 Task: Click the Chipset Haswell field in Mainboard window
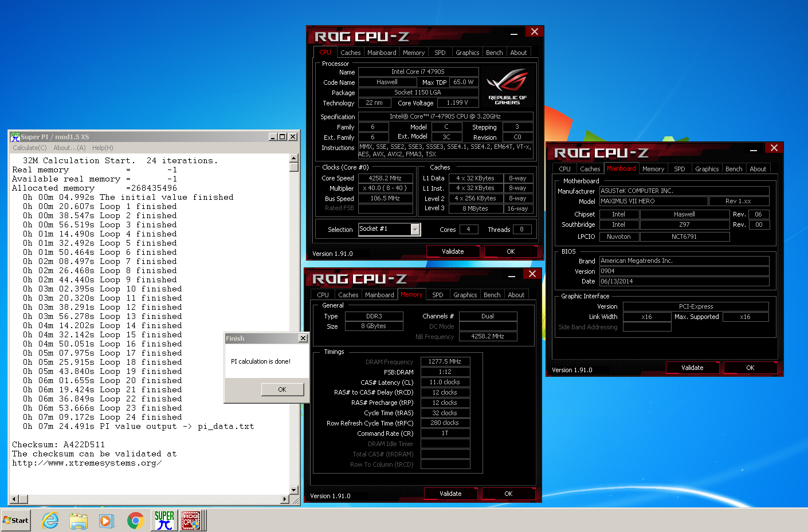click(x=684, y=214)
